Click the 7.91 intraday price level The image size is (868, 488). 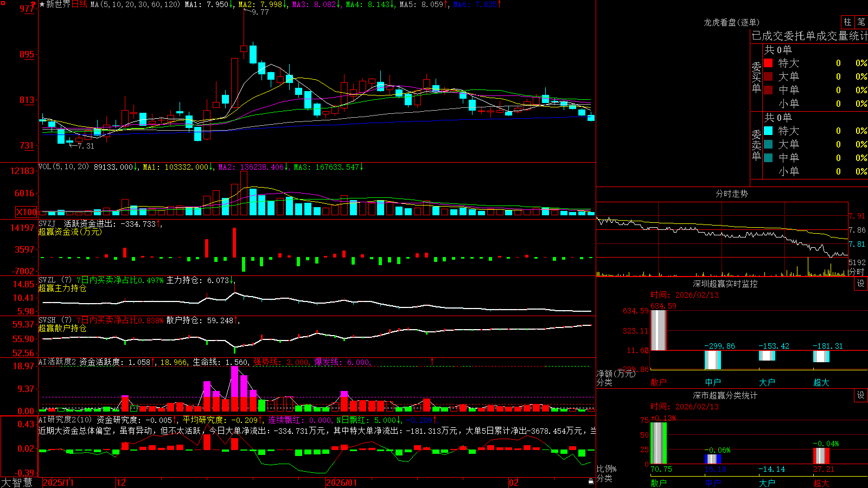tap(857, 216)
